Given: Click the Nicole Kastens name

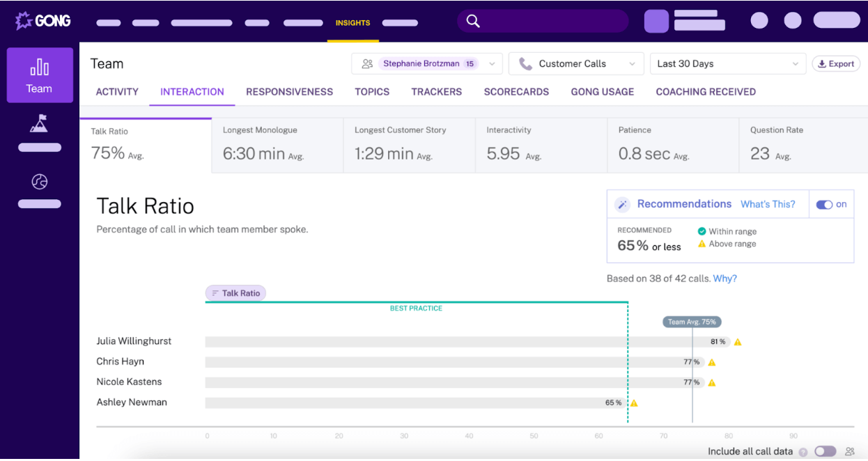Looking at the screenshot, I should pos(129,382).
